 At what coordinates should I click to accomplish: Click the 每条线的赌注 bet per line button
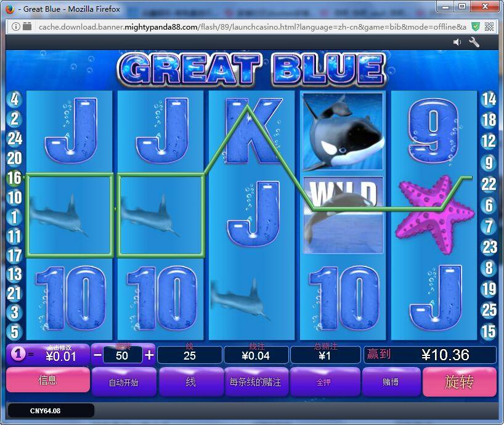point(256,382)
